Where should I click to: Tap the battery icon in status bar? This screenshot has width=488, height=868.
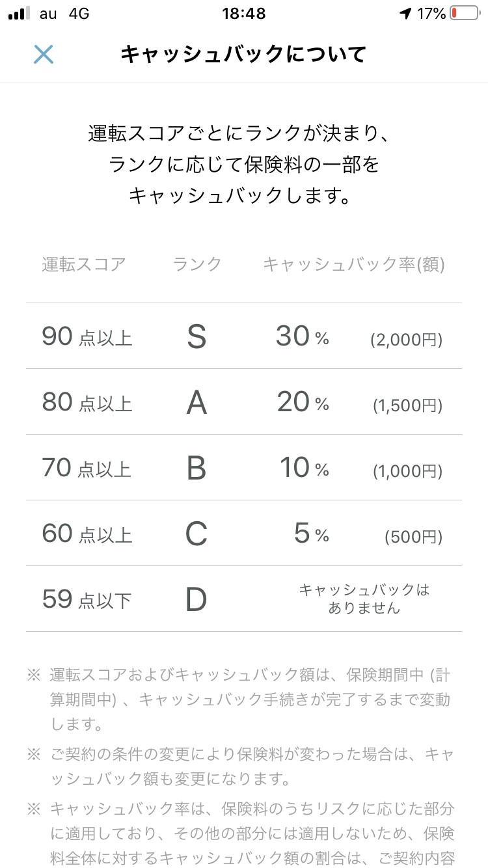pyautogui.click(x=463, y=14)
